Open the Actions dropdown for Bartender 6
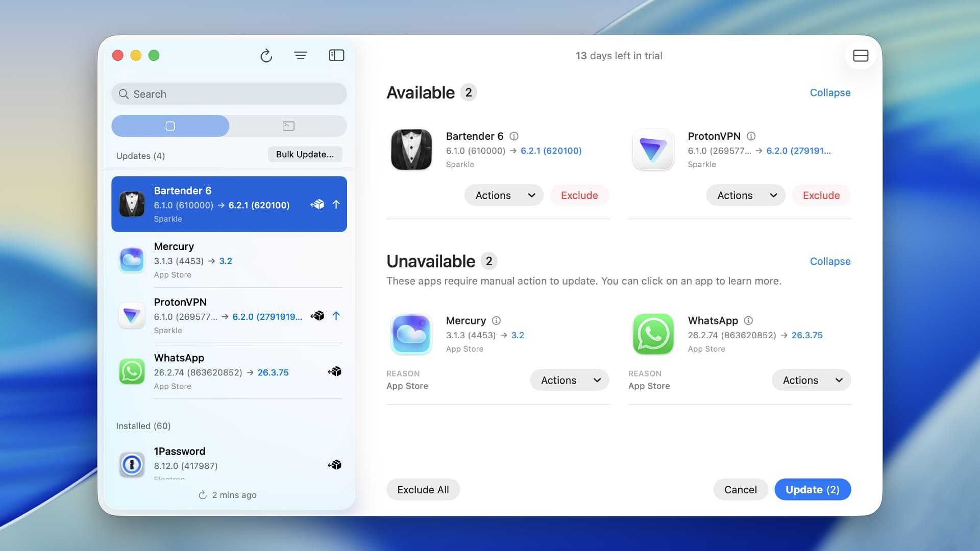This screenshot has width=980, height=551. pyautogui.click(x=504, y=195)
